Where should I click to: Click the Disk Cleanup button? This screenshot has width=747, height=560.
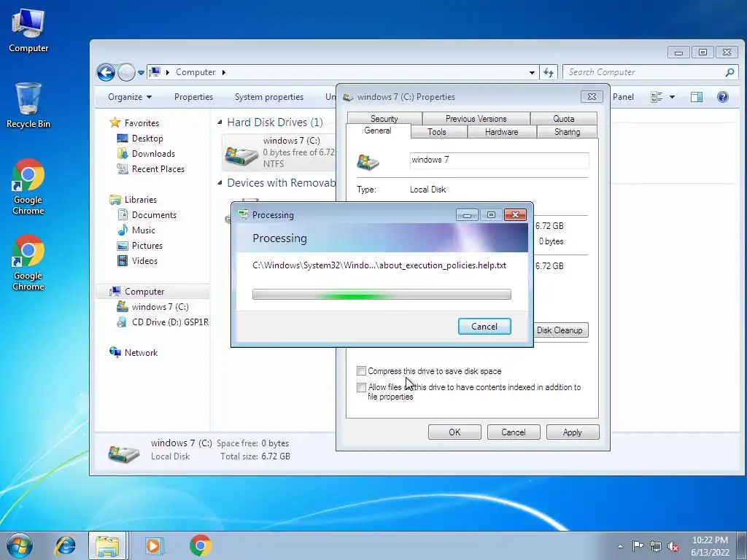560,330
